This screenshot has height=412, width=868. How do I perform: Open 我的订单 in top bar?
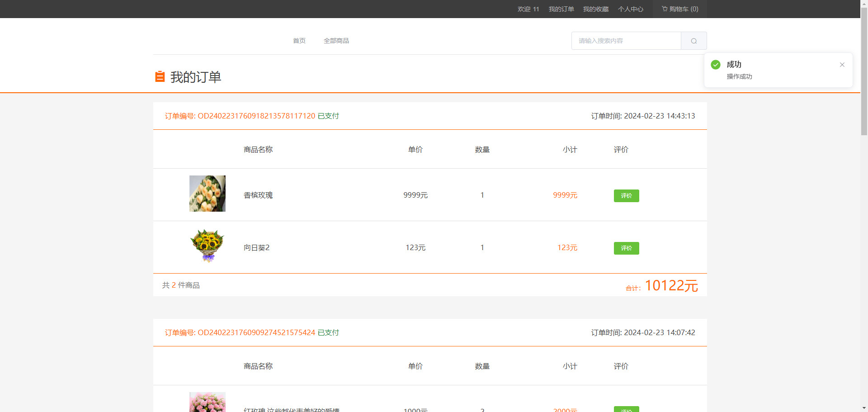point(561,9)
